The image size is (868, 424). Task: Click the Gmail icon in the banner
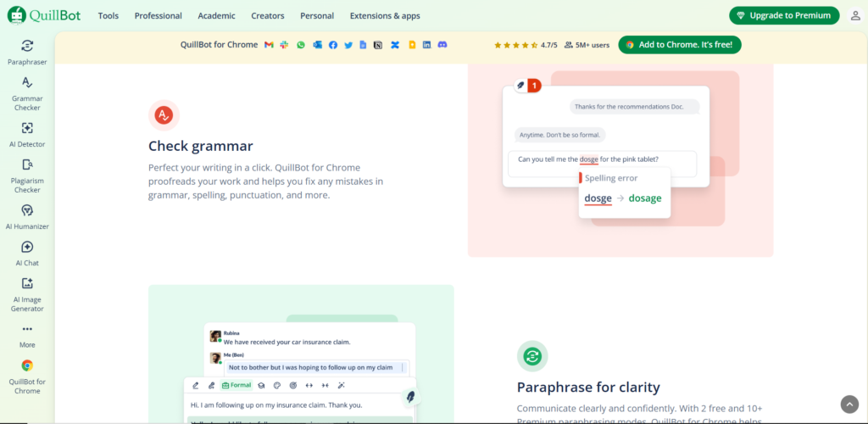pos(269,45)
